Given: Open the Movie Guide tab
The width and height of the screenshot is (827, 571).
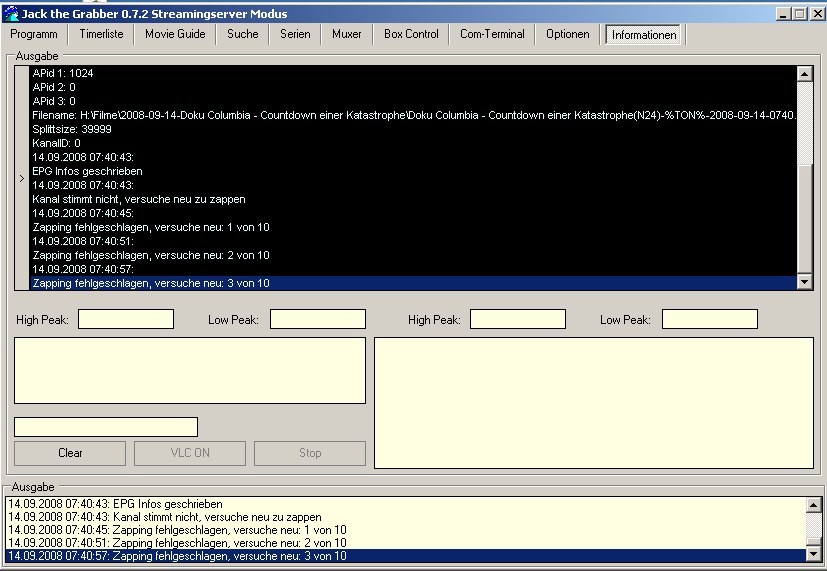Looking at the screenshot, I should pos(175,34).
